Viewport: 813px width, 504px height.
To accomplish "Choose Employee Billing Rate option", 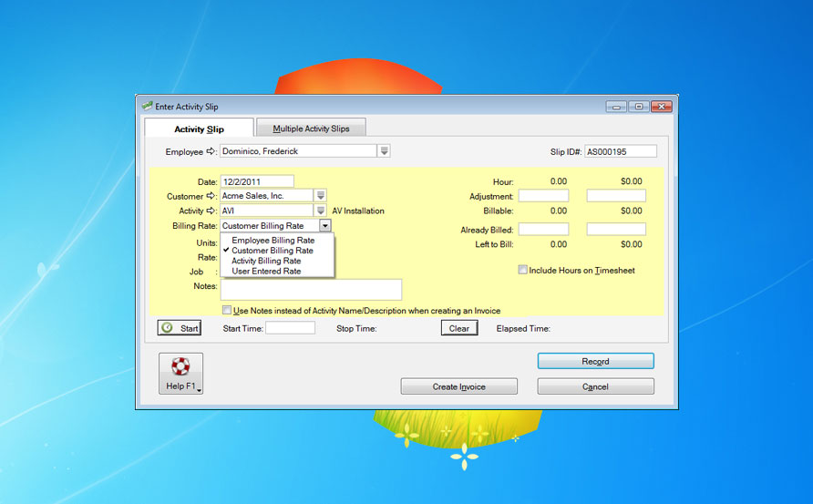I will click(273, 240).
